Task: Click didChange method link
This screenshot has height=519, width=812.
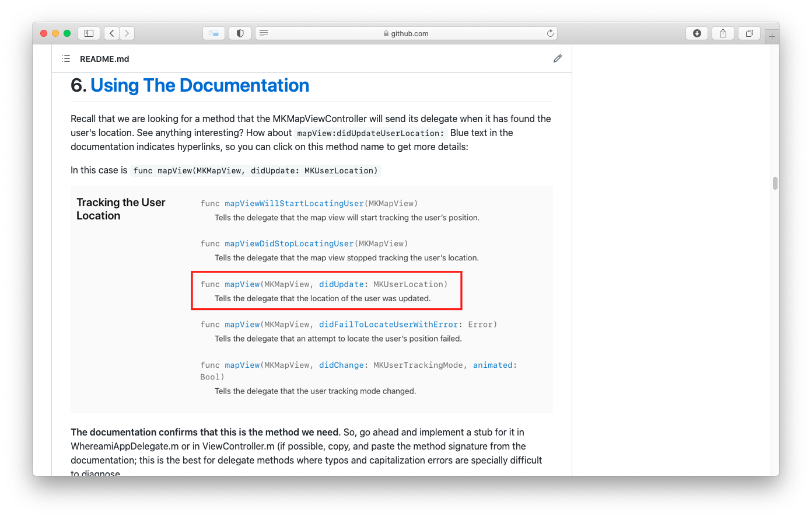Action: [x=341, y=365]
